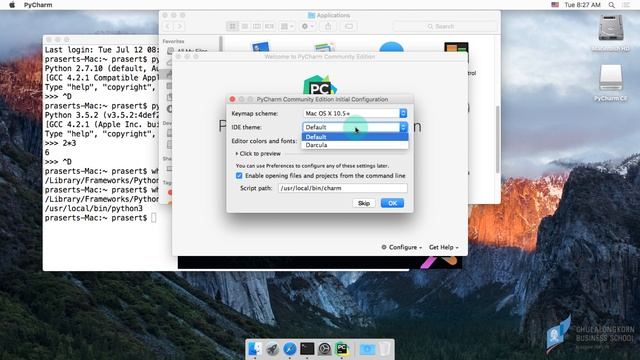Screen dimensions: 640x360
Task: Expand the Click to preview section
Action: 258,153
